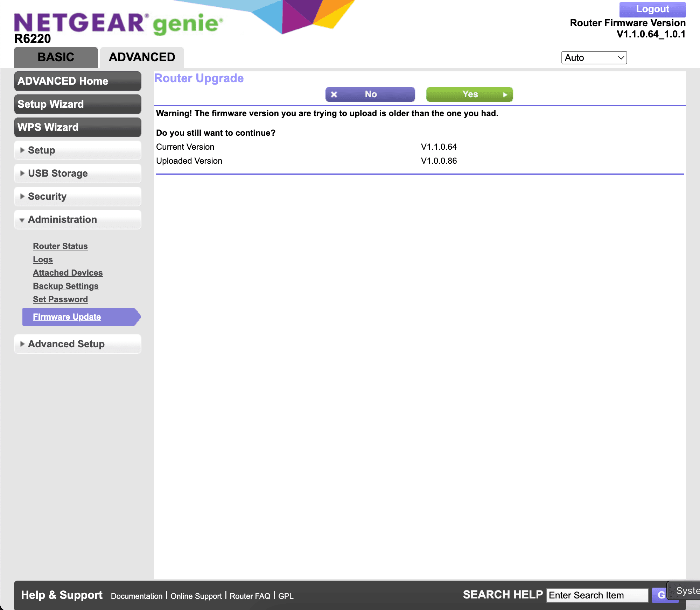Viewport: 700px width, 610px height.
Task: Click the Current Version value V1.1.0.64
Action: [439, 147]
